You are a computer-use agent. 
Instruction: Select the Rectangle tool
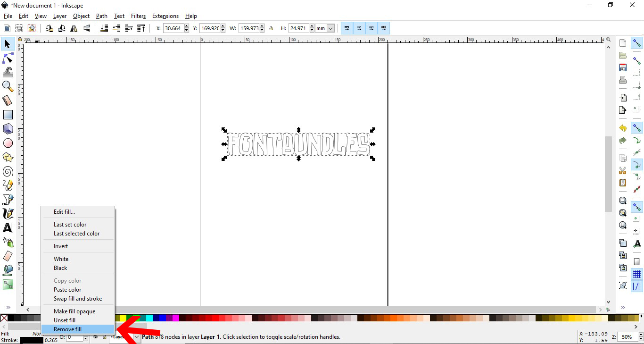(x=8, y=115)
